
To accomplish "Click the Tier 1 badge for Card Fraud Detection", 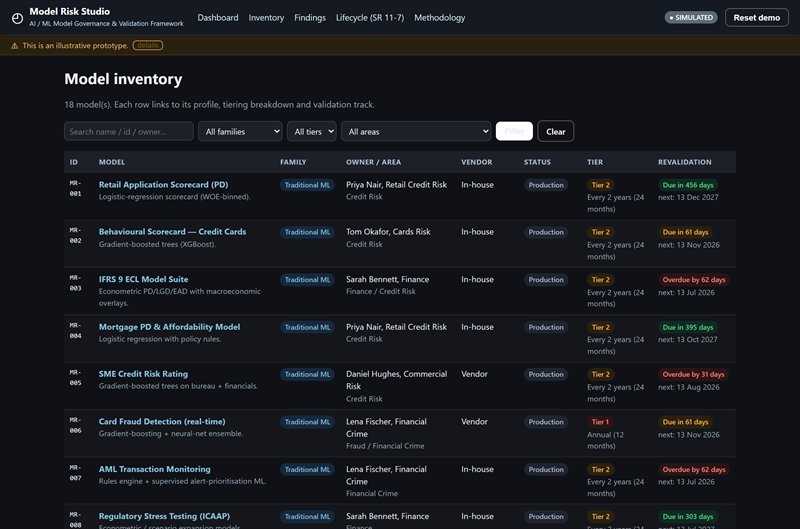I will click(600, 422).
